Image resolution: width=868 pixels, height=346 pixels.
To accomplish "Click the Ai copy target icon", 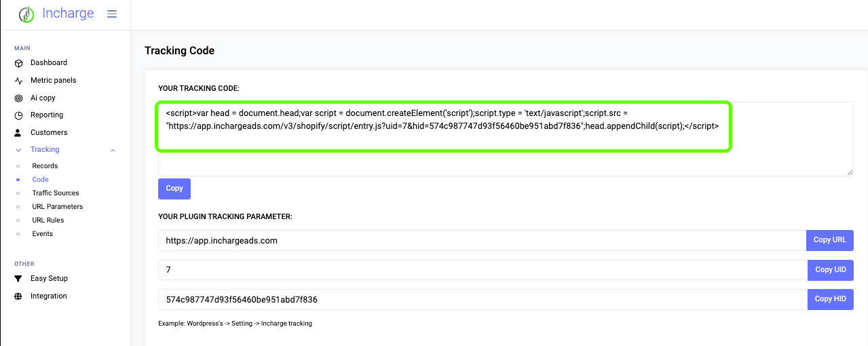I will 18,98.
